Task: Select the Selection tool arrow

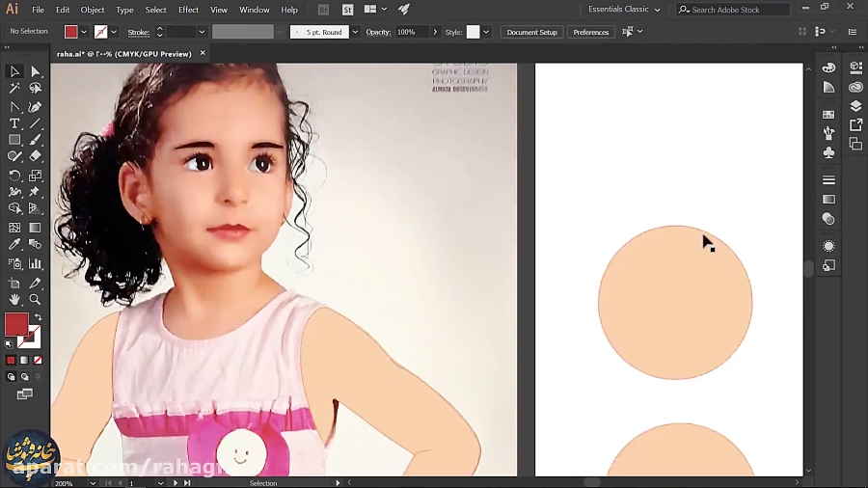Action: [14, 71]
